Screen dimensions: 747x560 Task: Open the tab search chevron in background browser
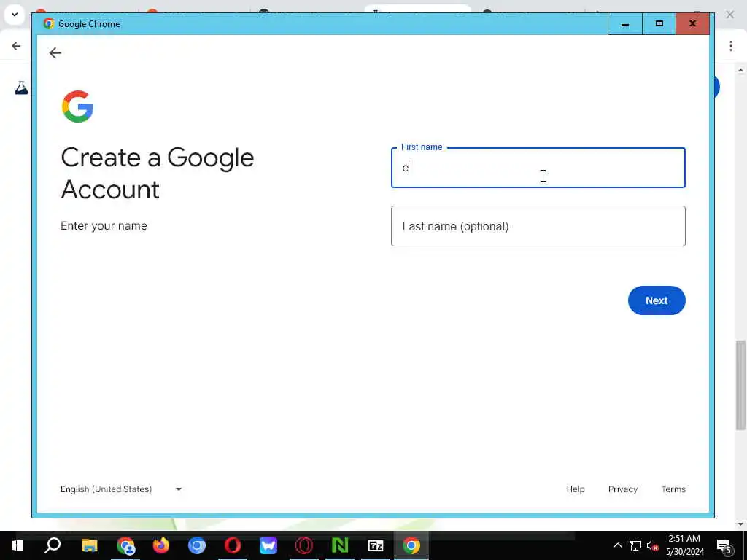pos(15,15)
